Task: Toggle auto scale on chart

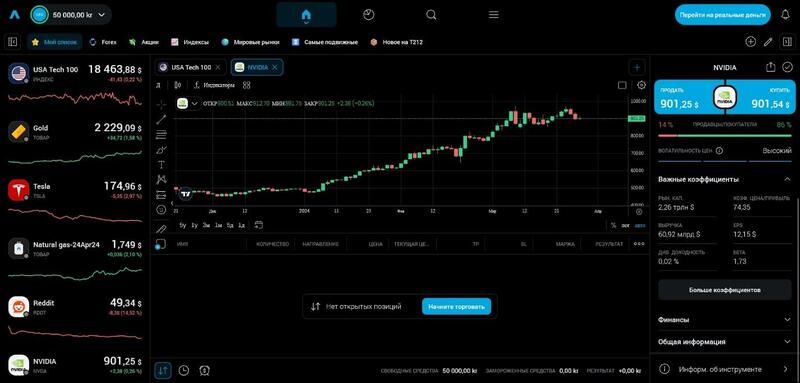Action: pos(640,225)
